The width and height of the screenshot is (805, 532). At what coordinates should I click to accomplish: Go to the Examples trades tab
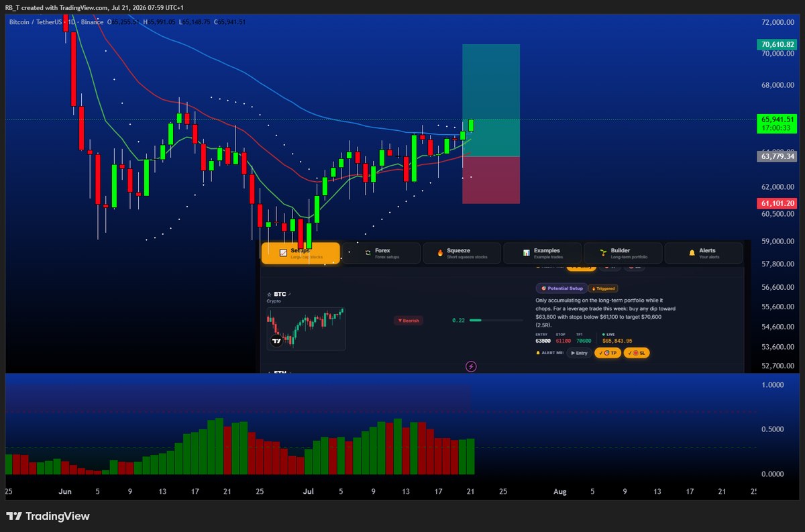point(542,253)
